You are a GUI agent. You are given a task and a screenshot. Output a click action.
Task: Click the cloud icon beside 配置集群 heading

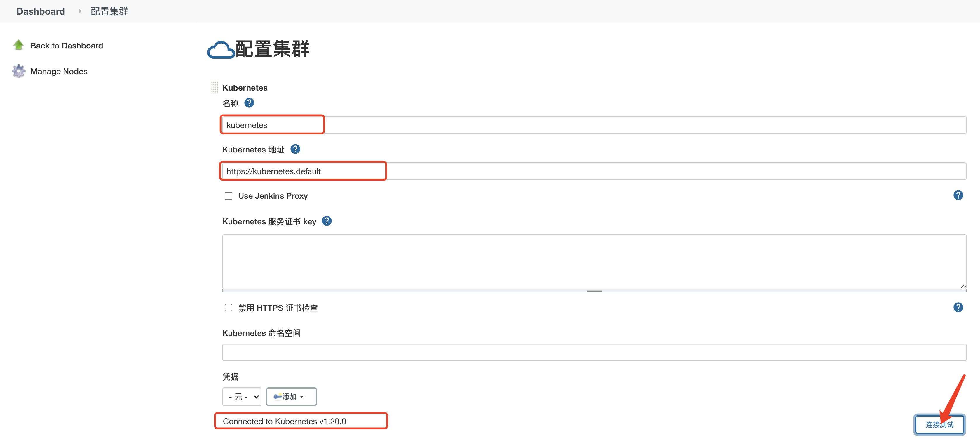coord(221,50)
